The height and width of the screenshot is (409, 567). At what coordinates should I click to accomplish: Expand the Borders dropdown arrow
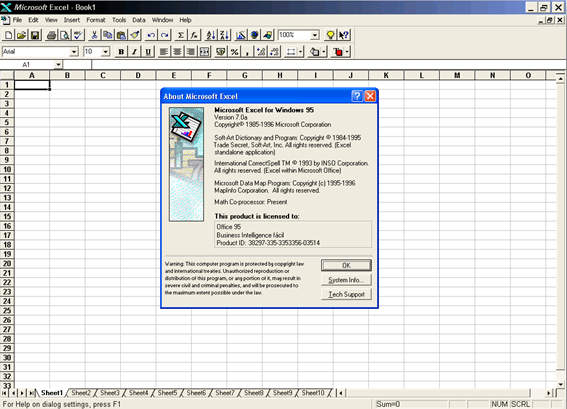pyautogui.click(x=300, y=52)
